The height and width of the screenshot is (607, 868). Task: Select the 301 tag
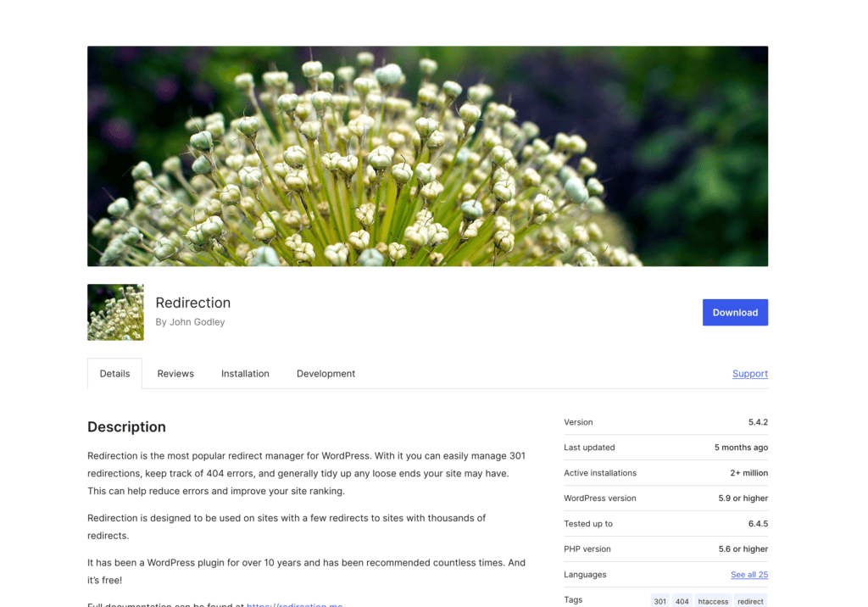pyautogui.click(x=659, y=601)
